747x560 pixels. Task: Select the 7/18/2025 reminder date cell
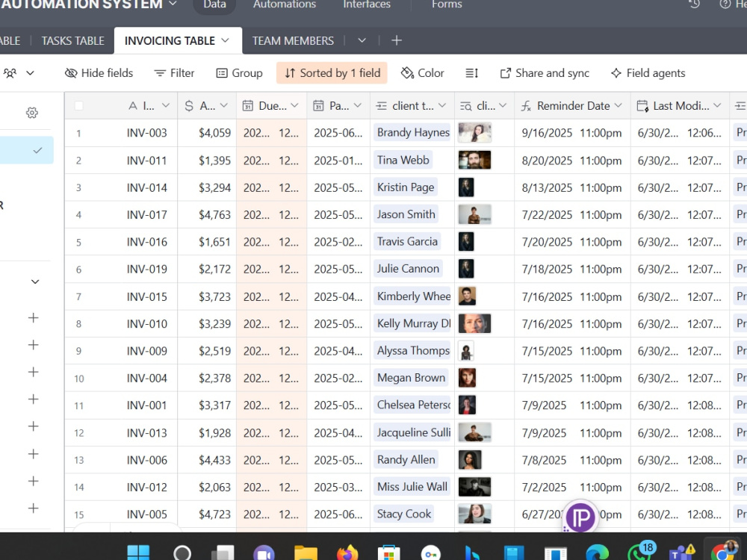click(573, 269)
